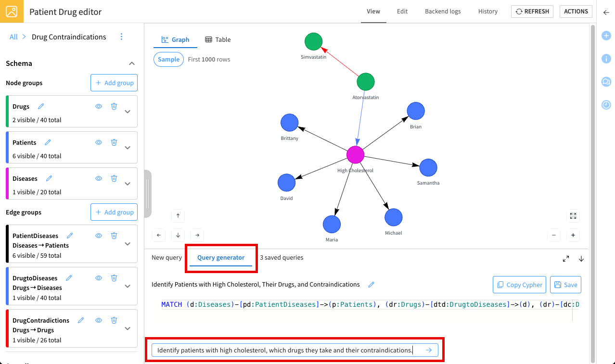Toggle visibility of the Drugs node group
Screen dimensions: 615x364
[x=99, y=106]
